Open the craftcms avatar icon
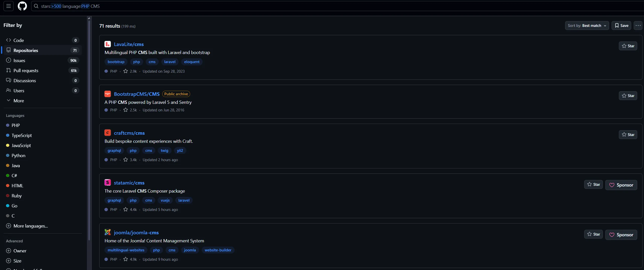This screenshot has height=270, width=644. pyautogui.click(x=108, y=133)
